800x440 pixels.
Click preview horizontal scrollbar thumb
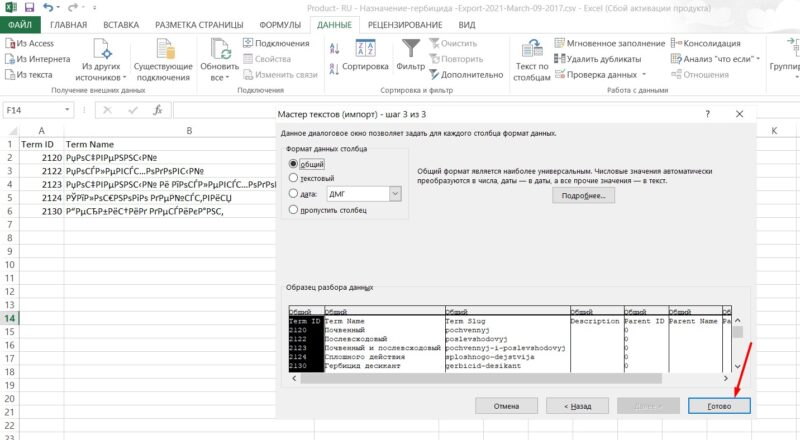[x=481, y=378]
